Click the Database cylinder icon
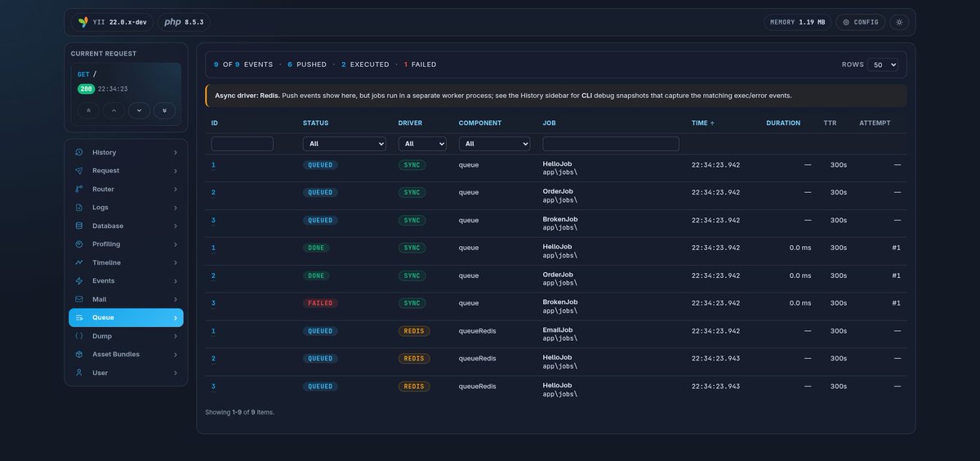Viewport: 980px width, 461px height. click(79, 226)
